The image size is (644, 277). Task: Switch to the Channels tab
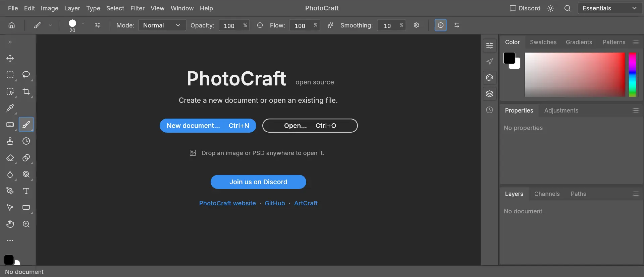(x=547, y=194)
